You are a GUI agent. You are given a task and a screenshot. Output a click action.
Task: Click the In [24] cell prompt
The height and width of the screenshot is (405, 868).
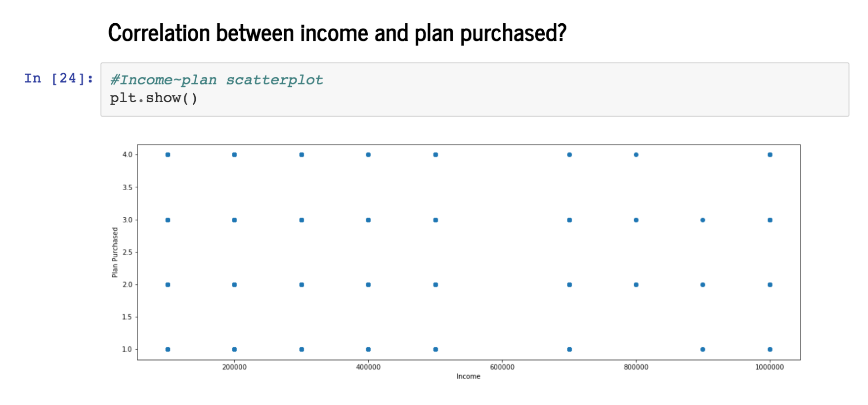pos(59,79)
